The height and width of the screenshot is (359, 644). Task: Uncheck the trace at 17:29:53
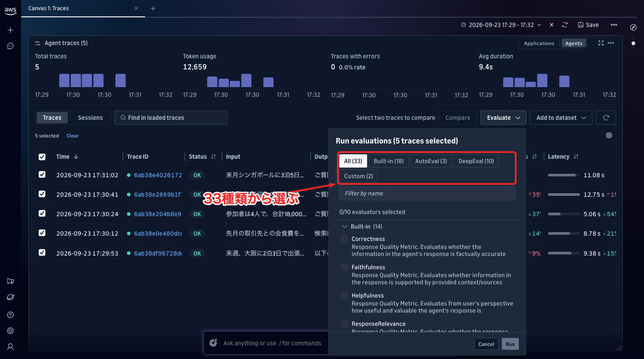point(42,253)
